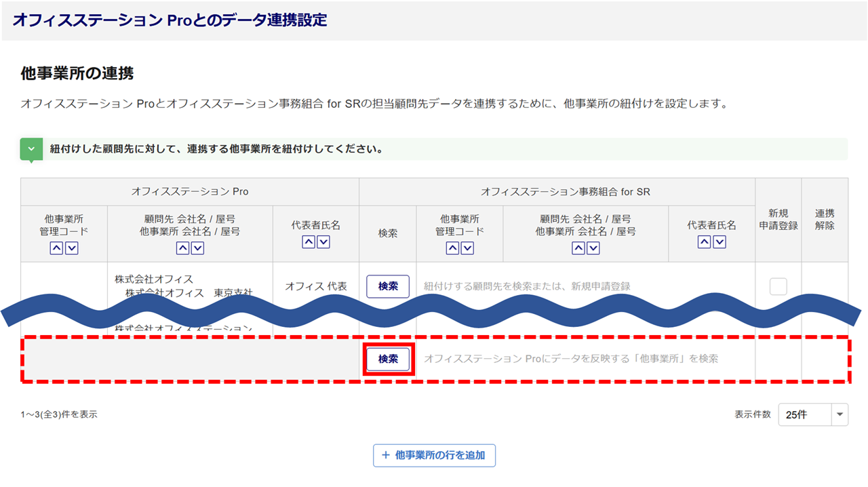Sort for SR 顧問先 会社名 ascending
The image size is (868, 487).
[x=578, y=248]
